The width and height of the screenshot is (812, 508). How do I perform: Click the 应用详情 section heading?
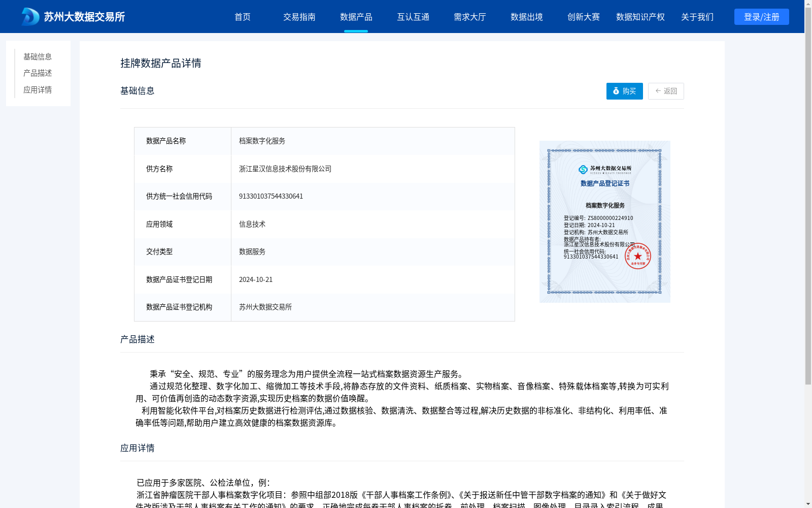point(138,448)
